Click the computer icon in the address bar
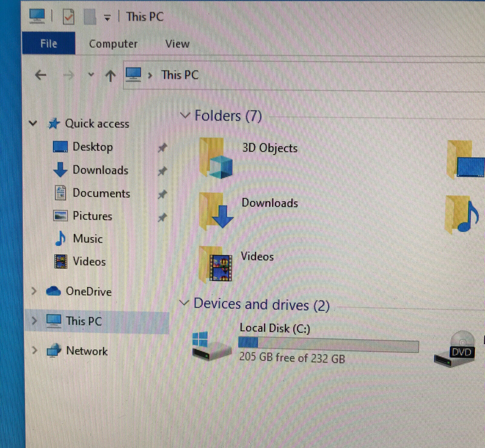Viewport: 485px width, 448px height. (133, 75)
